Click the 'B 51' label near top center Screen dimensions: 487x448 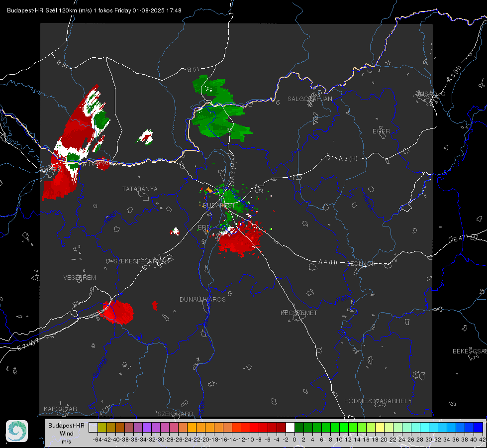tap(193, 70)
